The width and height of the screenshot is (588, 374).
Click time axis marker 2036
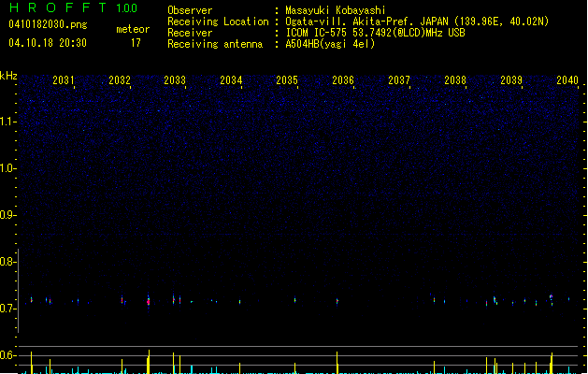tap(343, 80)
